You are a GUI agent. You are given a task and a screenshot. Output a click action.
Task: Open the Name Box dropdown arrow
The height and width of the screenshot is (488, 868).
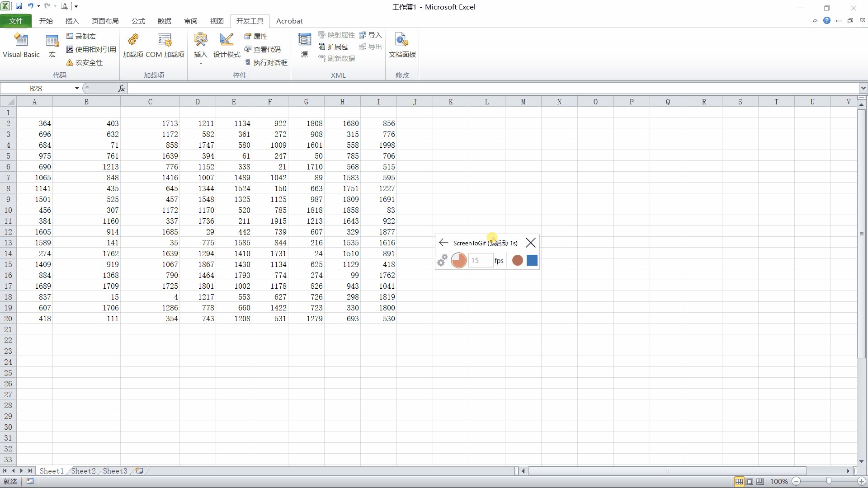pos(77,89)
